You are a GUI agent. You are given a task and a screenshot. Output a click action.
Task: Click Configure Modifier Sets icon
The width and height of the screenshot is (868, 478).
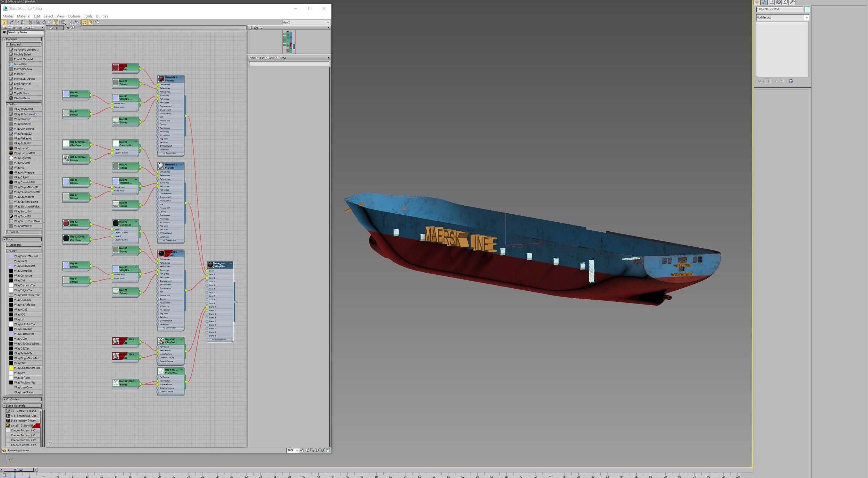point(791,81)
